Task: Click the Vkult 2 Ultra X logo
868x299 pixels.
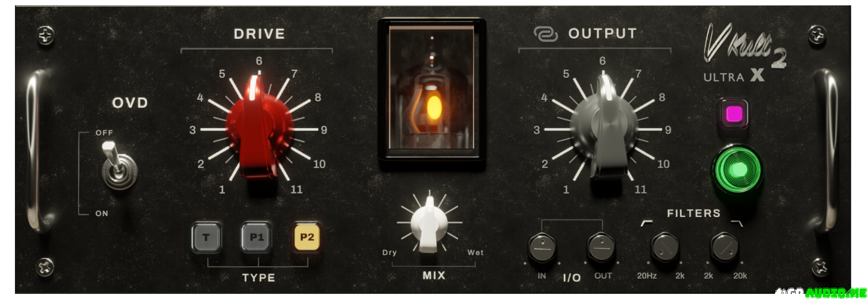Action: pos(745,53)
